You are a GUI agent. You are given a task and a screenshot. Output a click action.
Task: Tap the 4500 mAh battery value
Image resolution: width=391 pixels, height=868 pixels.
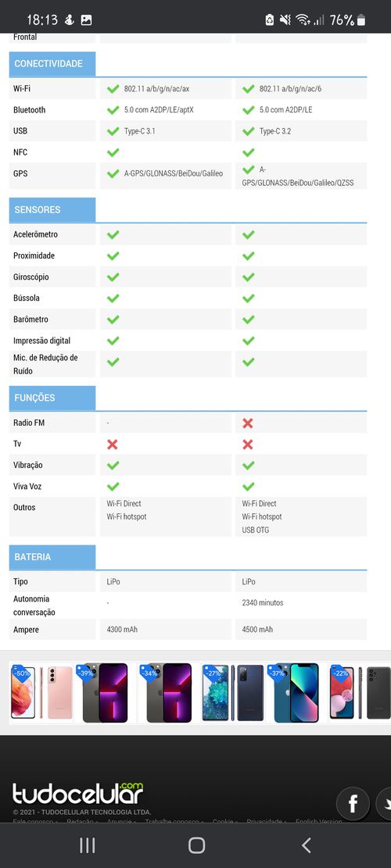pos(257,630)
